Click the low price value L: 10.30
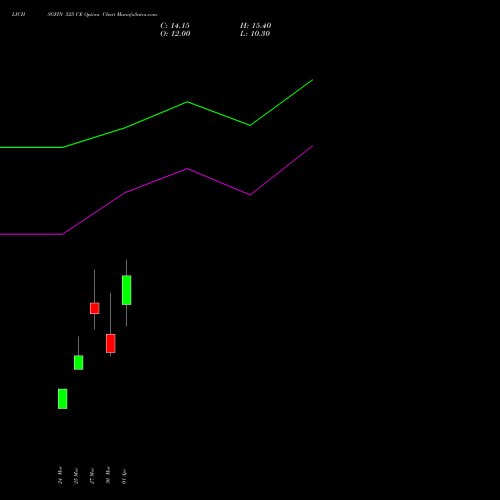The image size is (500, 500). [x=255, y=34]
